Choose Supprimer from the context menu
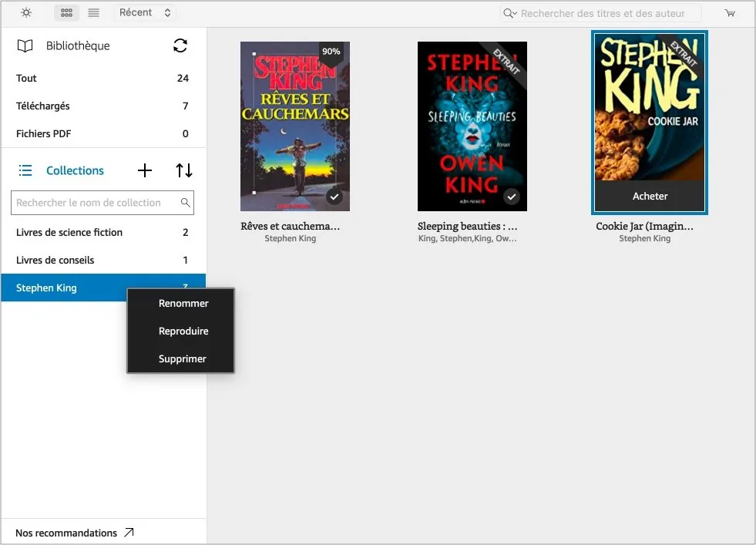 (182, 358)
